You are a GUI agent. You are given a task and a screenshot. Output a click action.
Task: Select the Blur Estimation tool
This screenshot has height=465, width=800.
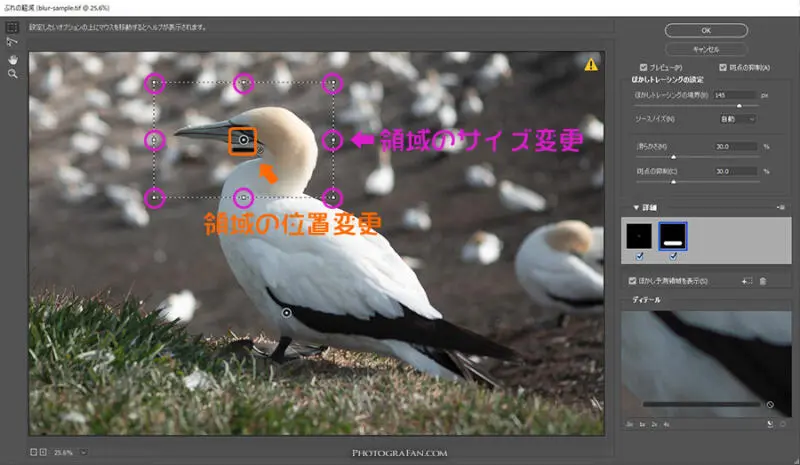(12, 27)
